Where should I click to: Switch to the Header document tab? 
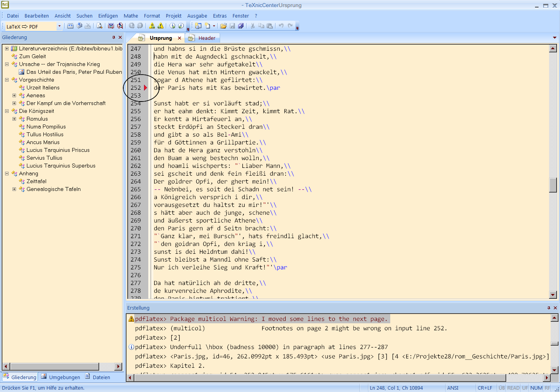(x=202, y=38)
